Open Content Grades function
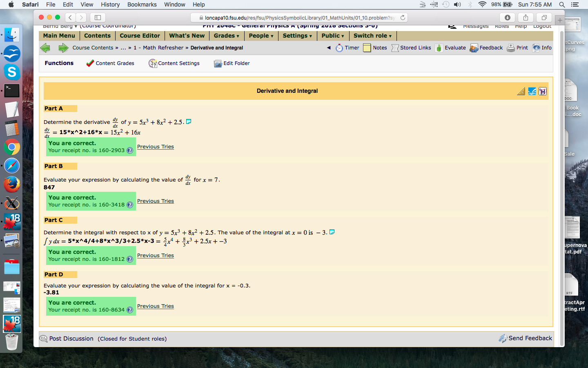Viewport: 588px width, 368px height. coord(110,63)
